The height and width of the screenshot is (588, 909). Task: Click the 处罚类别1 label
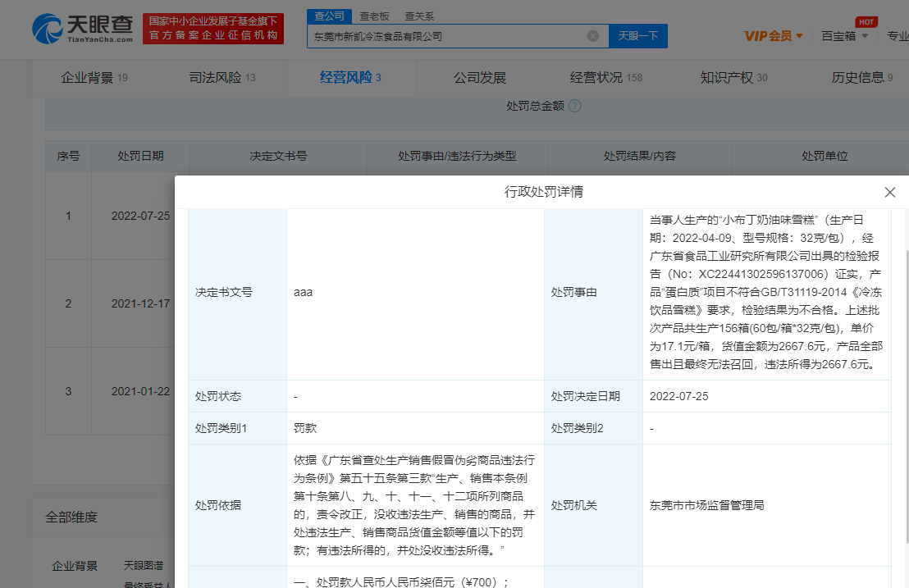click(221, 428)
